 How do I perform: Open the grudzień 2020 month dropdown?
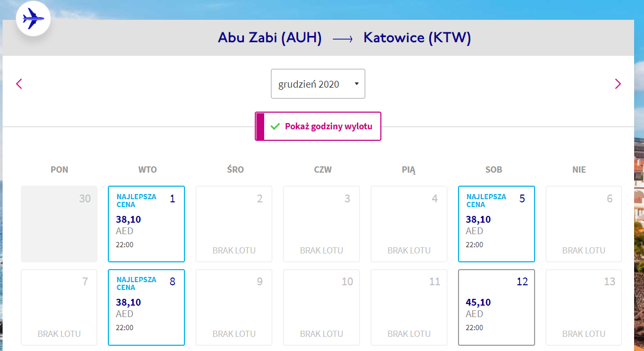click(318, 83)
